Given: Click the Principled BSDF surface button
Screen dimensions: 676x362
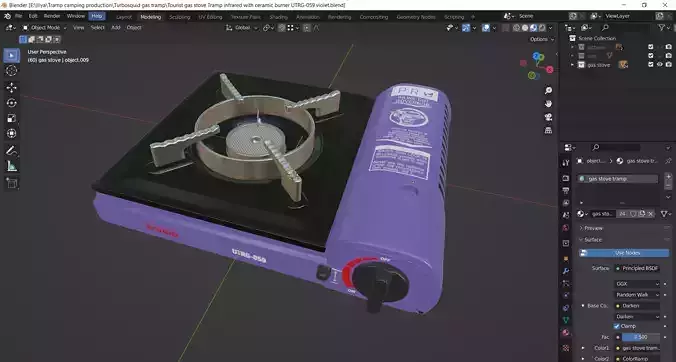Looking at the screenshot, I should coord(637,268).
